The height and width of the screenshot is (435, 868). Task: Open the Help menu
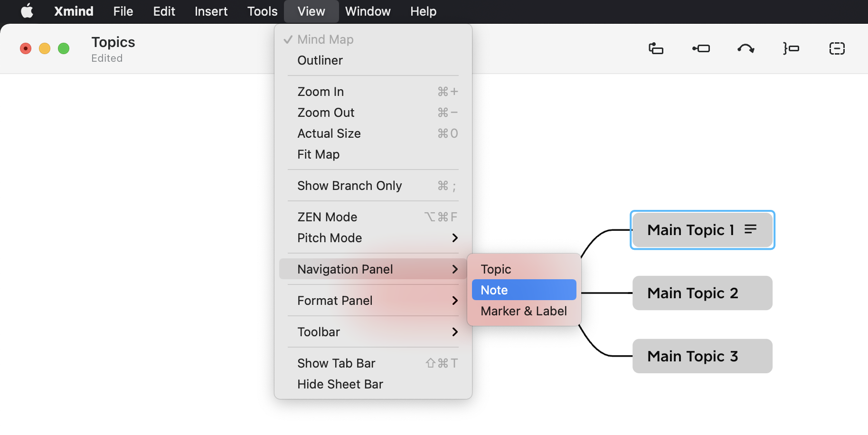point(423,11)
